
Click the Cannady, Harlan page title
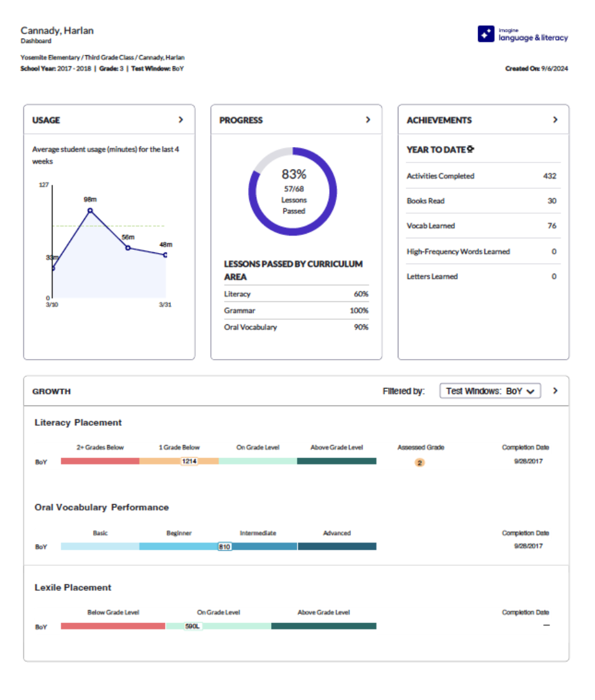[x=57, y=30]
